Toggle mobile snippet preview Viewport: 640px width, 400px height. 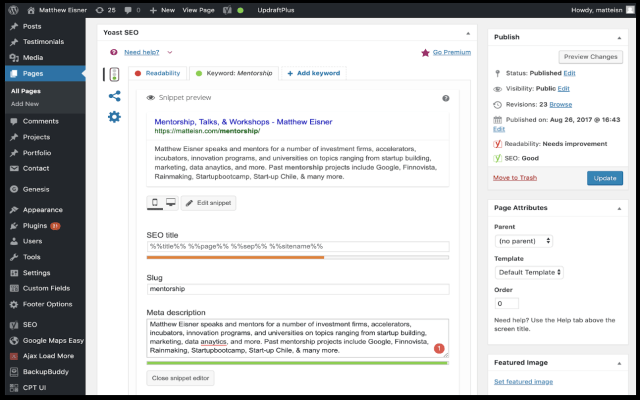coord(155,202)
